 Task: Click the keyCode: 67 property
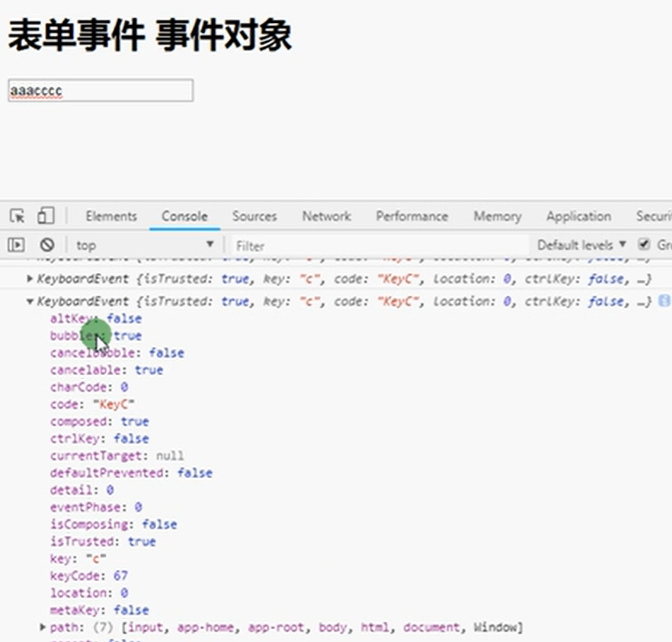88,576
